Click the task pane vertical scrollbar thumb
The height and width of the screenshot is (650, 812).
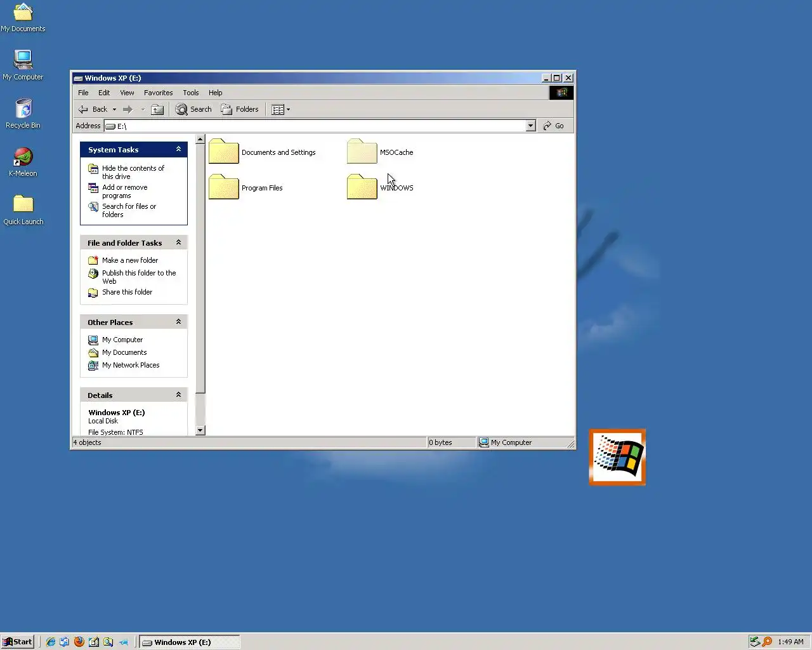(x=200, y=269)
